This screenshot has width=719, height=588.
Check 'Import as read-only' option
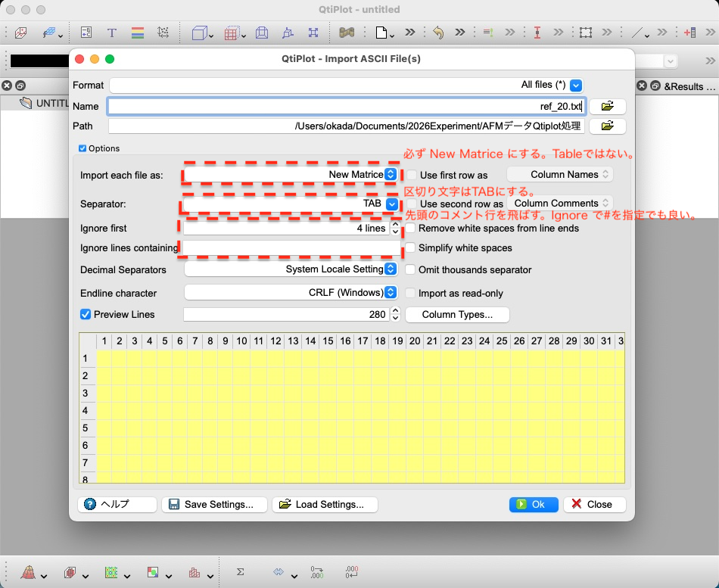(410, 293)
